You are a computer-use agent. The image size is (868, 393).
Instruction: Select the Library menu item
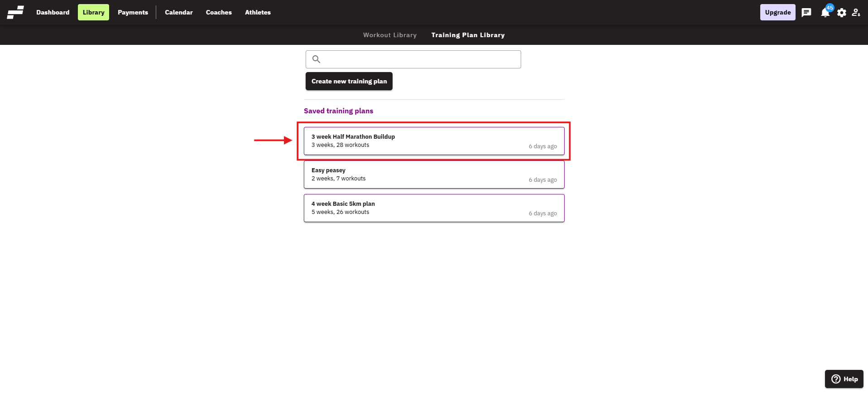pos(93,12)
